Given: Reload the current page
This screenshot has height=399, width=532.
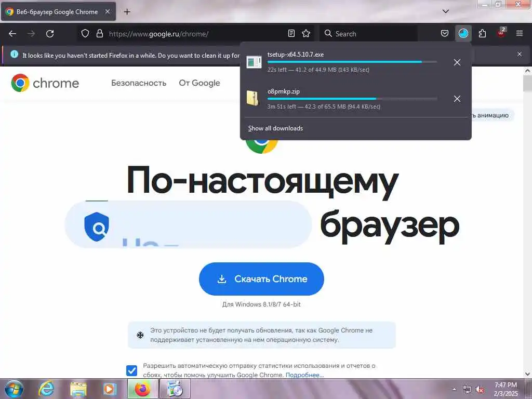Looking at the screenshot, I should click(50, 34).
